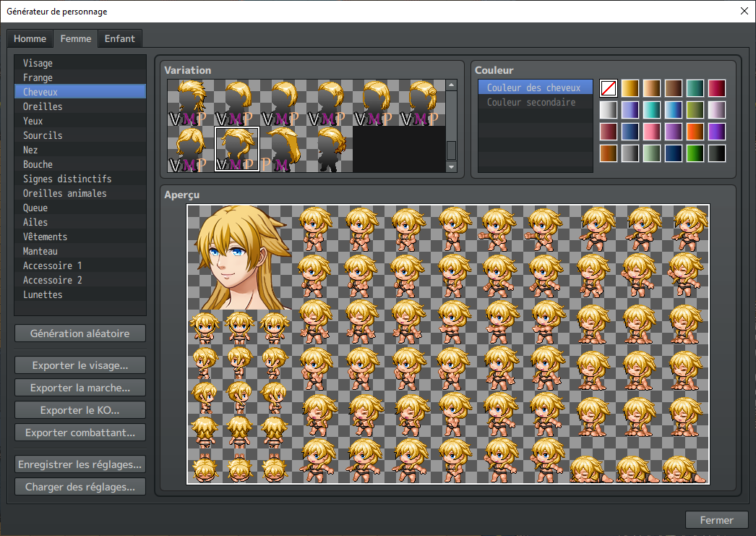
Task: Open the Oreilles category
Action: coord(80,106)
